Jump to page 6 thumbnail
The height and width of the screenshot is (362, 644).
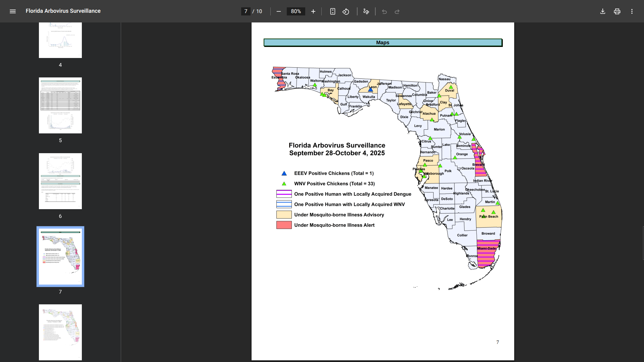(x=60, y=181)
